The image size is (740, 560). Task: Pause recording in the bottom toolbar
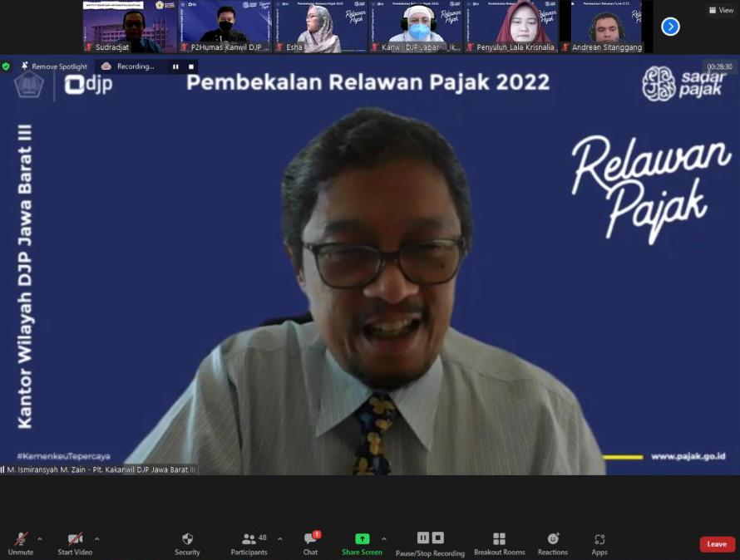(x=423, y=538)
